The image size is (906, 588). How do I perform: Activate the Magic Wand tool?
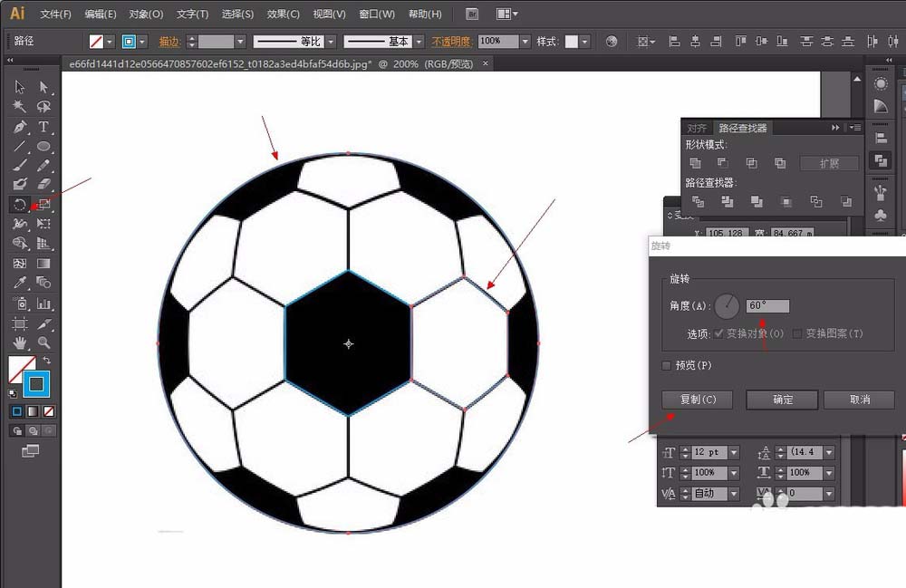point(20,107)
